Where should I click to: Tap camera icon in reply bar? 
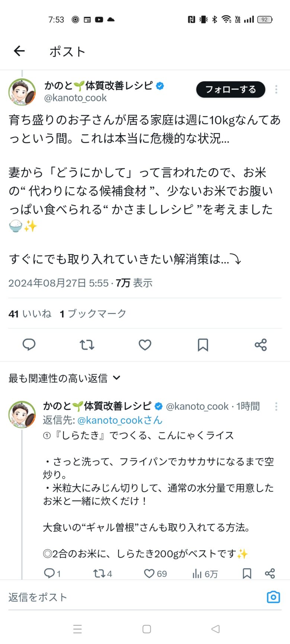click(273, 597)
